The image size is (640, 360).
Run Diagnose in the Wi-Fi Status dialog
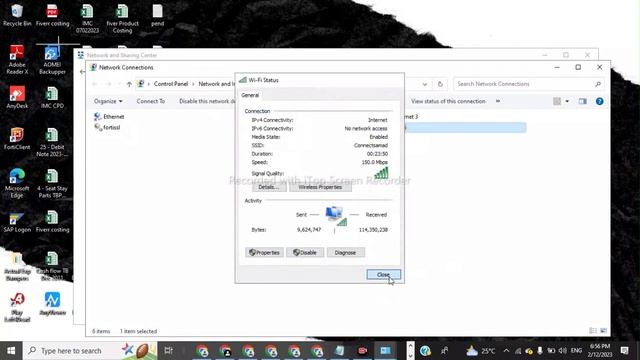tap(345, 253)
